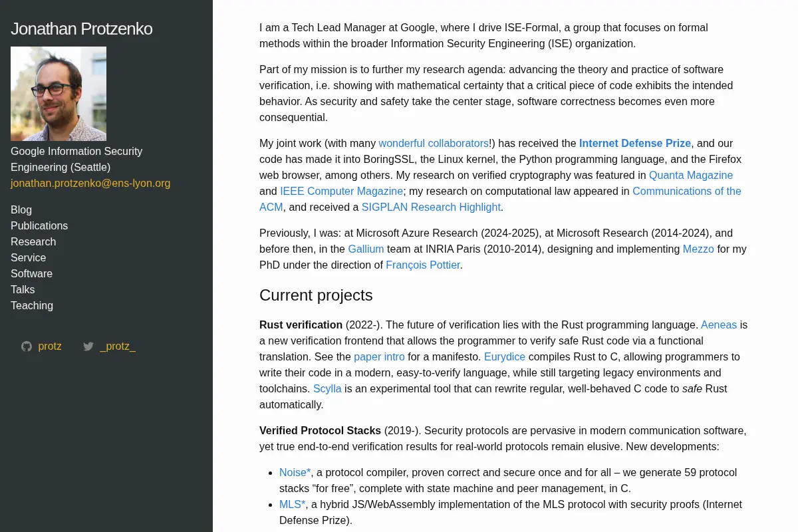This screenshot has width=798, height=532.
Task: Click the jonathan.protzenko@ens-lyon.org email link
Action: 90,183
